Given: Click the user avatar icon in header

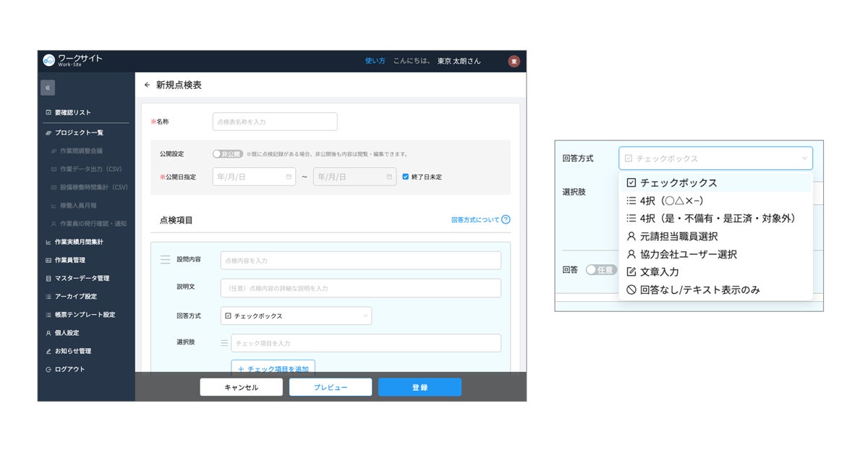Looking at the screenshot, I should click(514, 62).
